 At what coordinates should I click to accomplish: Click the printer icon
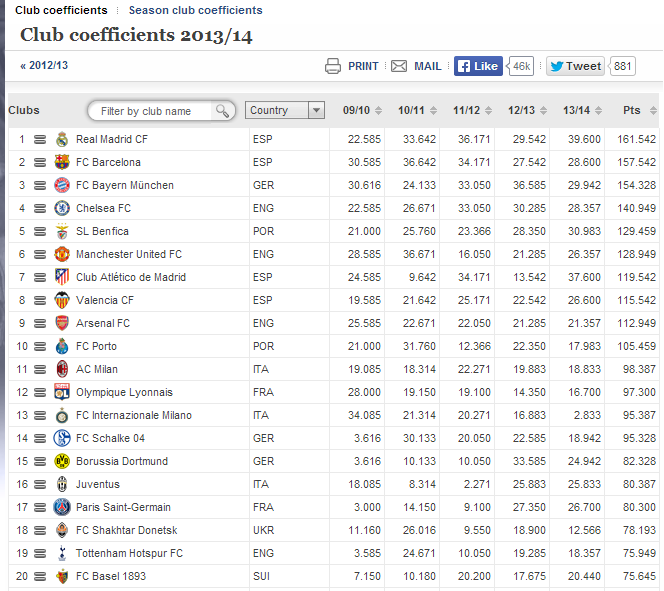click(x=333, y=66)
